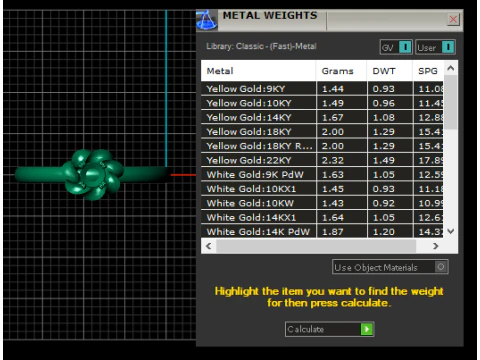Viewport: 480px width, 360px height.
Task: Select the White Gold:14KX1 row
Action: click(x=322, y=218)
